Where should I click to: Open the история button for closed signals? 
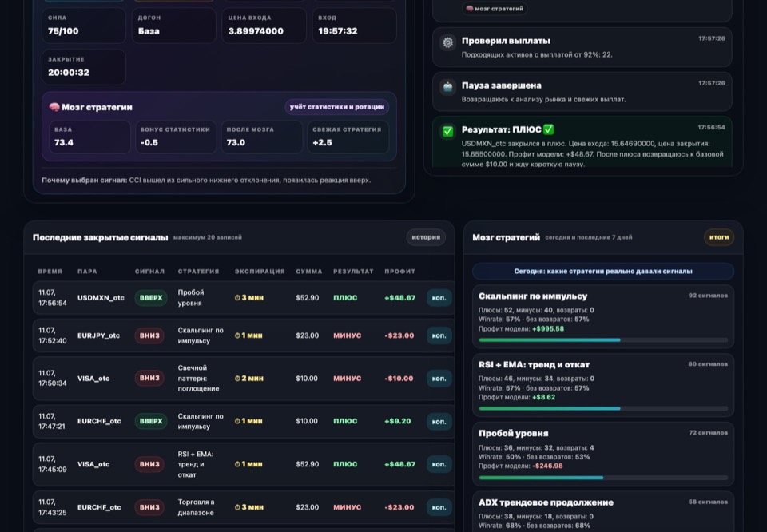coord(426,237)
